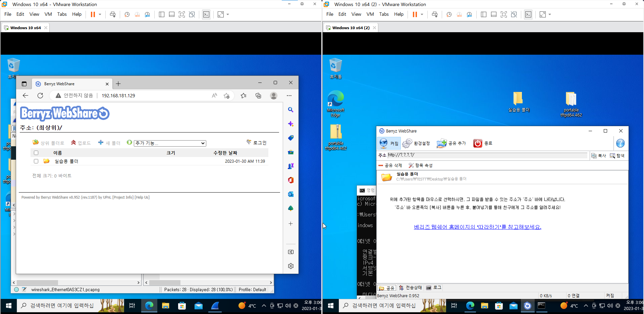This screenshot has width=644, height=314.
Task: Open Edge sidebar settings gear
Action: click(291, 266)
